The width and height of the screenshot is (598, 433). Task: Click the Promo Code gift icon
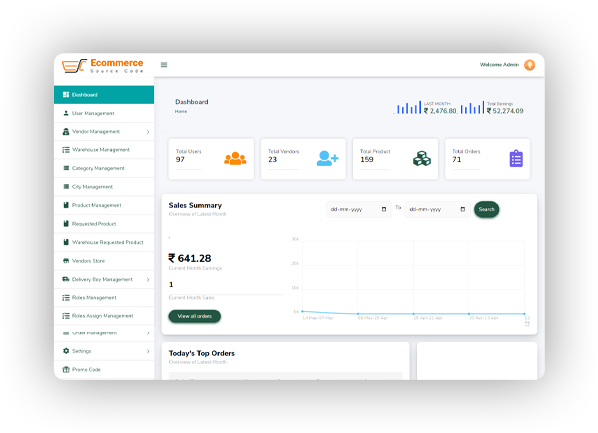click(x=66, y=369)
